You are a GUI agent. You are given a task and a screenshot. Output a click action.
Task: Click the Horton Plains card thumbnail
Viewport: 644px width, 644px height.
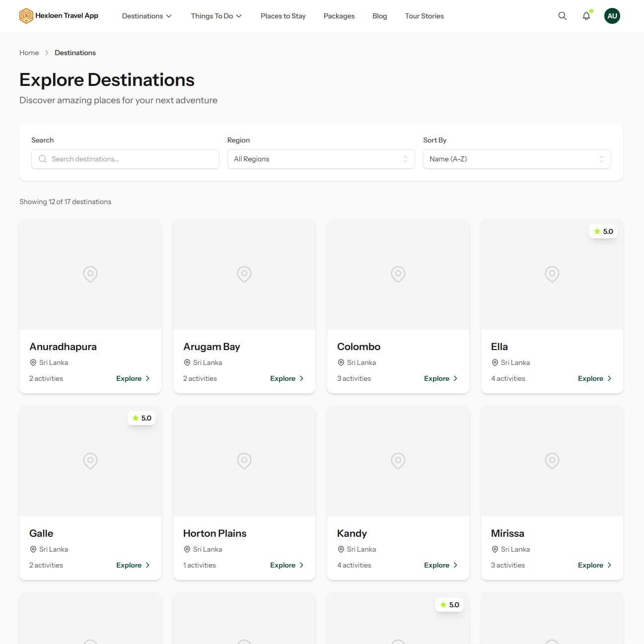click(244, 460)
